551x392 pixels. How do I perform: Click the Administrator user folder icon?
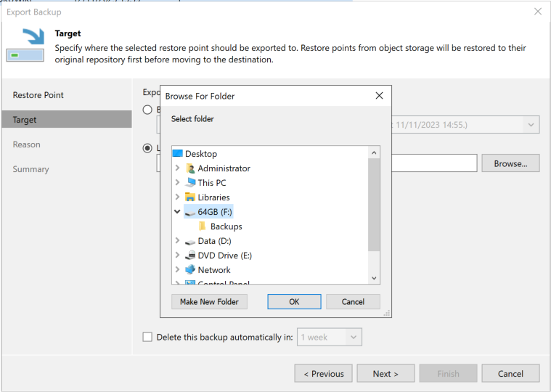pyautogui.click(x=190, y=168)
